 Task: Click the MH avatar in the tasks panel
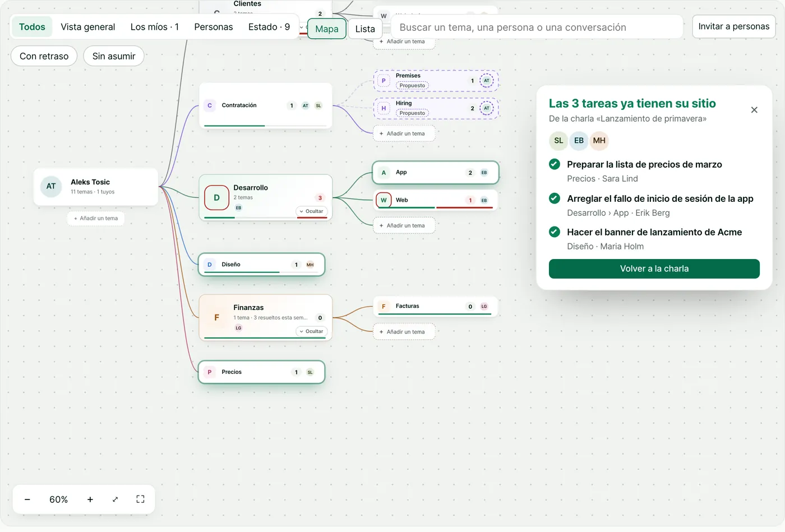(x=599, y=141)
